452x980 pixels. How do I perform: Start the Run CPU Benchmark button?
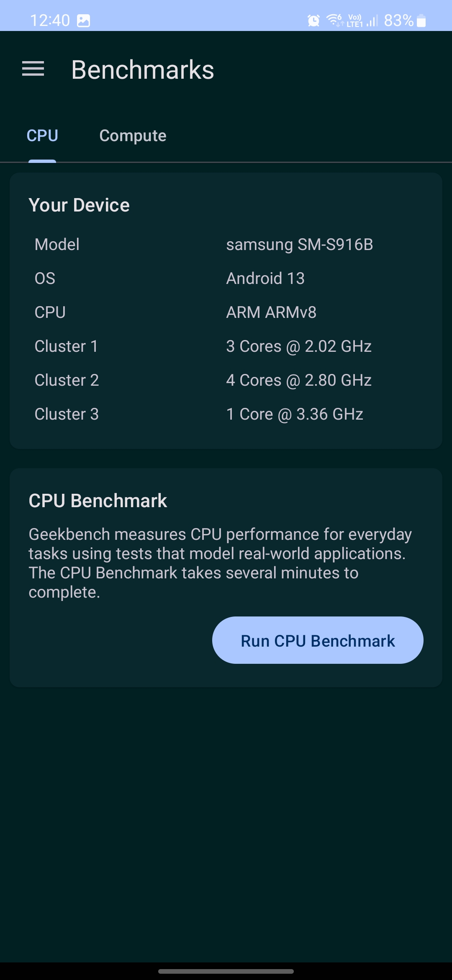[318, 640]
